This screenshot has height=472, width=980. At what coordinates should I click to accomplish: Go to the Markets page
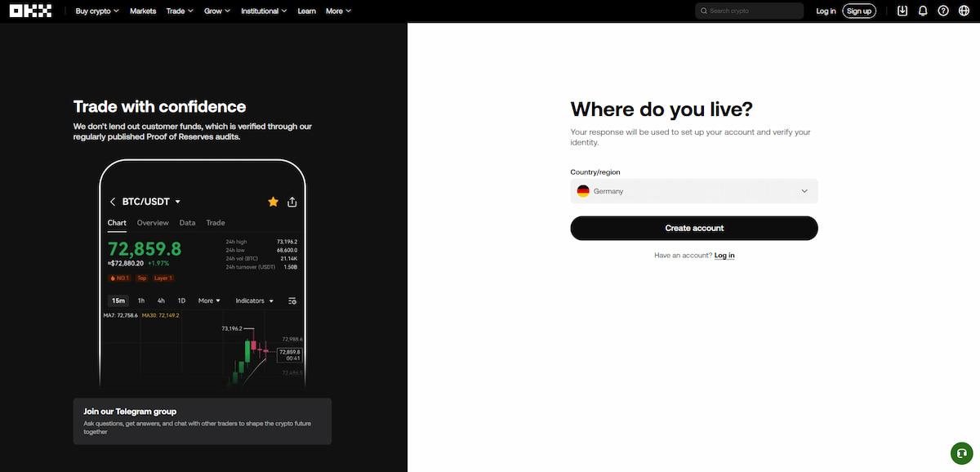click(143, 11)
